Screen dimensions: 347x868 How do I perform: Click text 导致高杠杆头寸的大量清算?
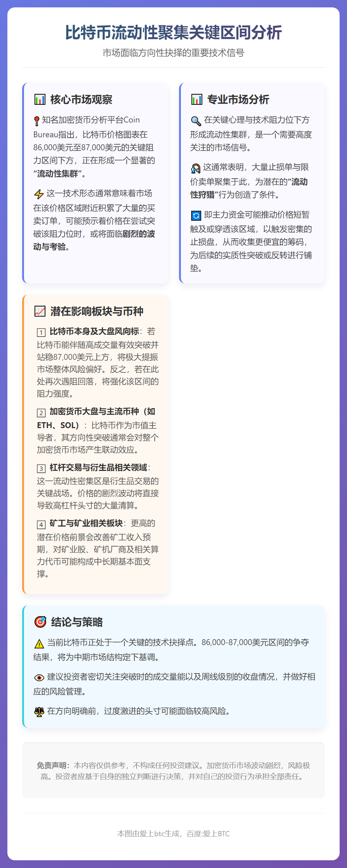(x=88, y=506)
